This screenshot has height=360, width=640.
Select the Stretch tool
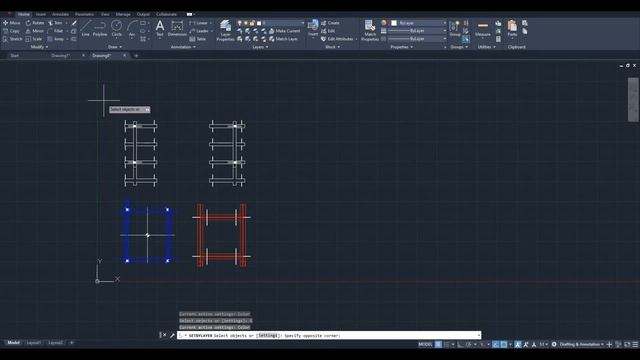pyautogui.click(x=12, y=39)
